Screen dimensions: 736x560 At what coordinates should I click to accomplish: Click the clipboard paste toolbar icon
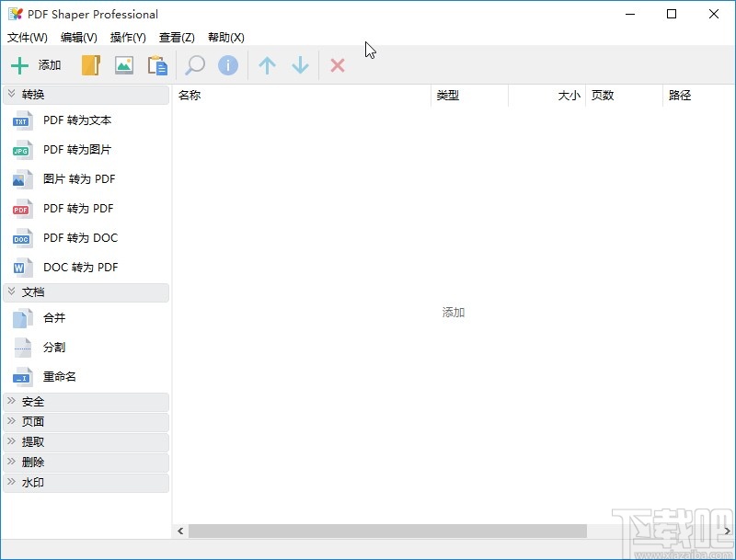point(157,65)
